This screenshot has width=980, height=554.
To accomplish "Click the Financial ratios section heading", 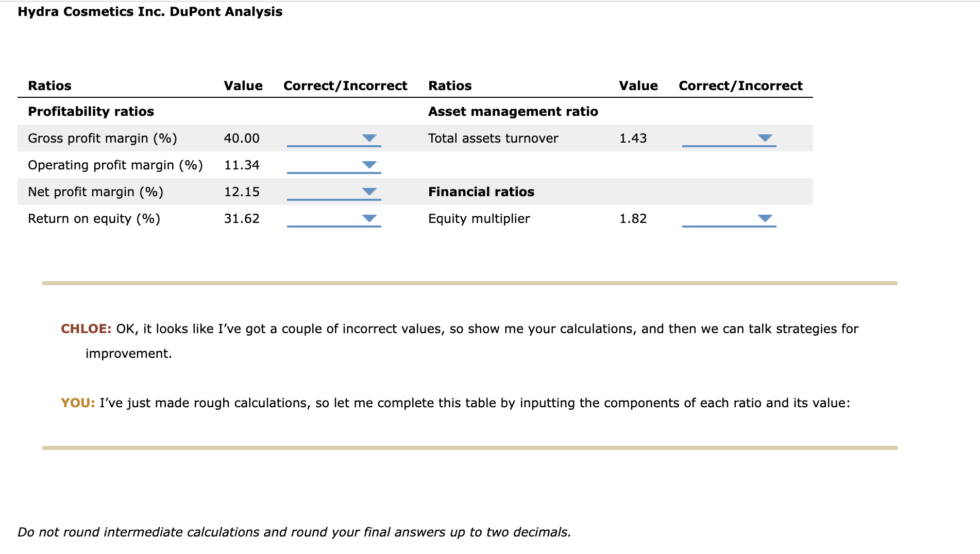I will click(481, 192).
